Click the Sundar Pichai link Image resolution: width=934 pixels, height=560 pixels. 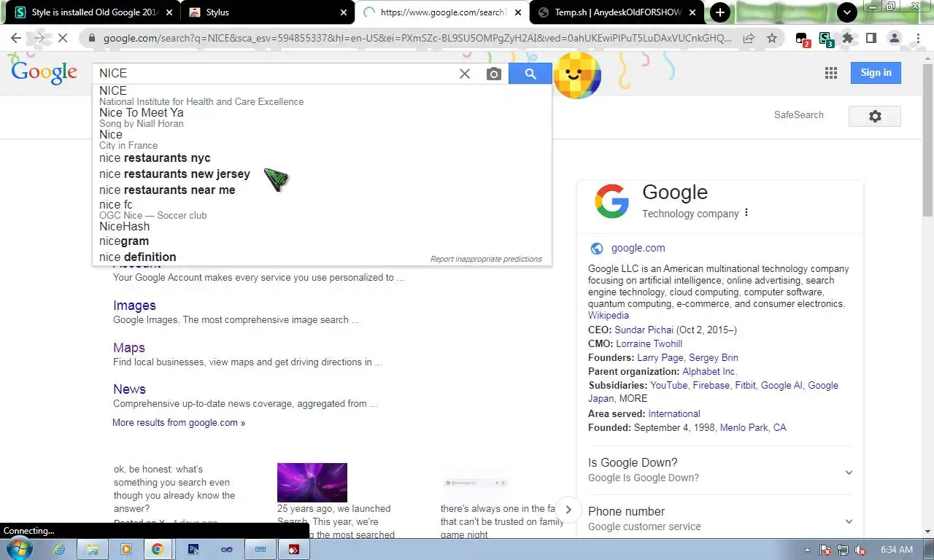pyautogui.click(x=644, y=330)
